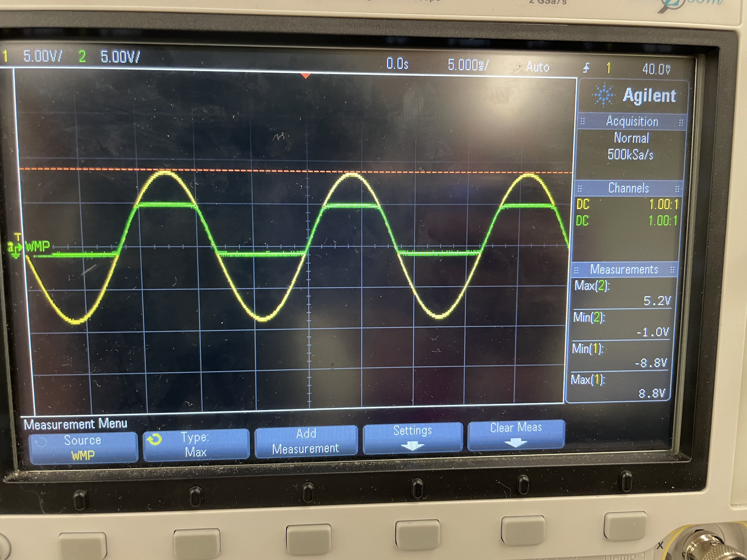Image resolution: width=747 pixels, height=560 pixels.
Task: Select the Acquisition panel header
Action: (x=632, y=121)
